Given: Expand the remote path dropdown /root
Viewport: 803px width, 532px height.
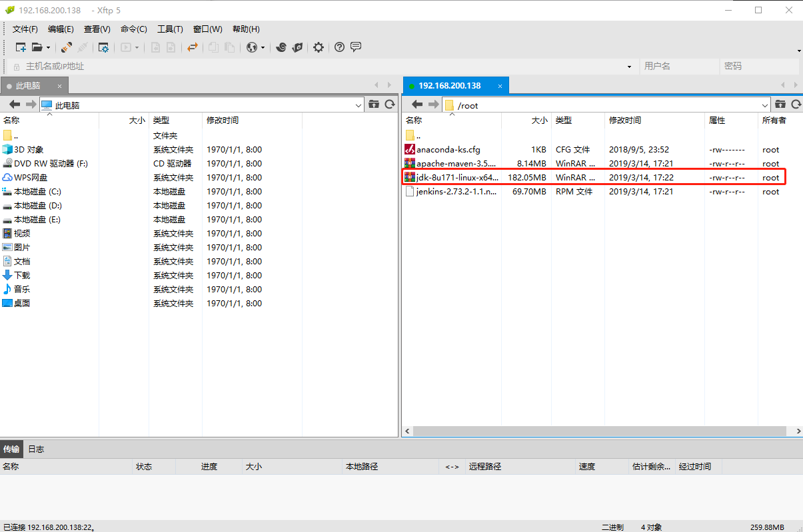Looking at the screenshot, I should [x=765, y=105].
